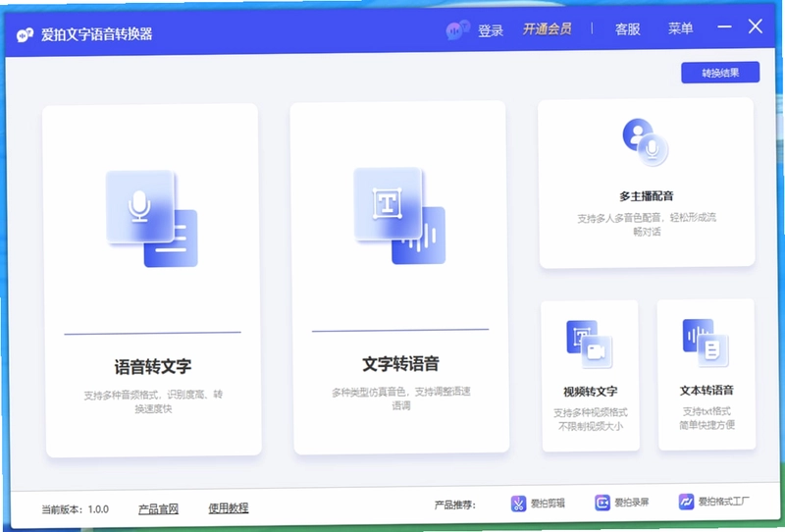Open the 产品官网 link
The width and height of the screenshot is (785, 532).
158,509
